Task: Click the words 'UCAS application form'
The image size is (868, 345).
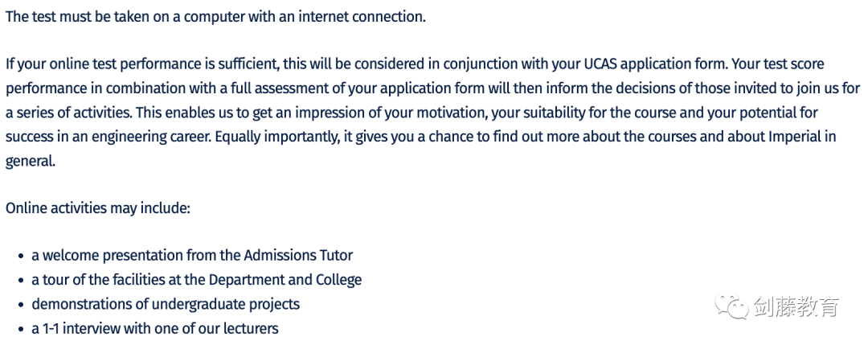Action: point(654,64)
